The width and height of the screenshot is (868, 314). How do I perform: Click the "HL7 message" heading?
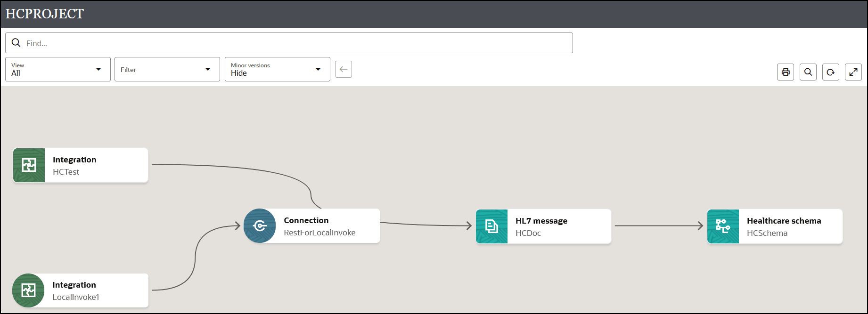[x=541, y=221]
